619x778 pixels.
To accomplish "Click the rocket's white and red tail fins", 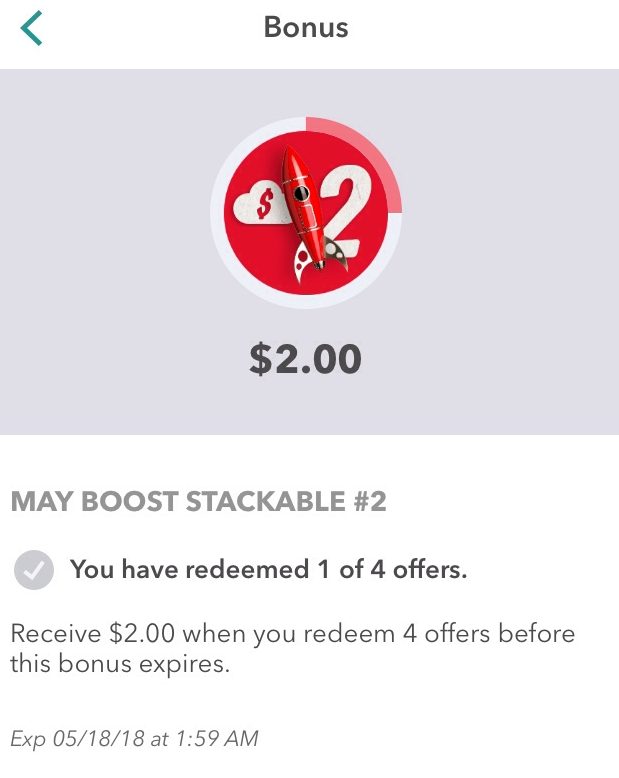I will (x=306, y=258).
